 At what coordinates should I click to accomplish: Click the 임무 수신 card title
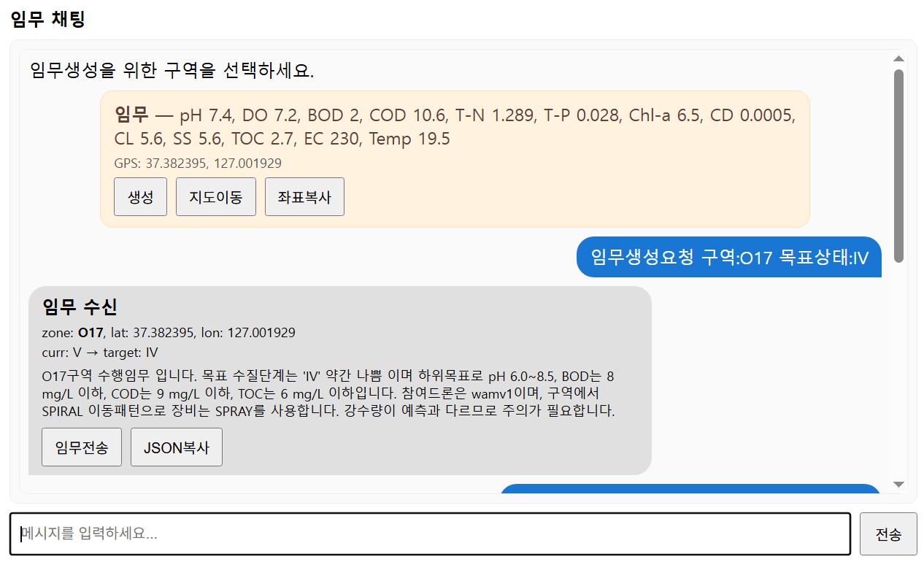point(80,307)
